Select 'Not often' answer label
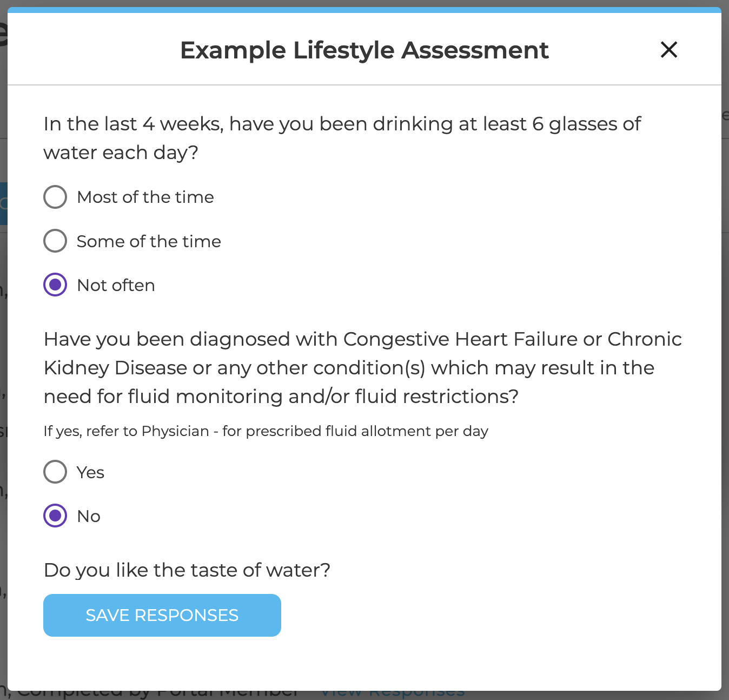729x700 pixels. pos(115,285)
